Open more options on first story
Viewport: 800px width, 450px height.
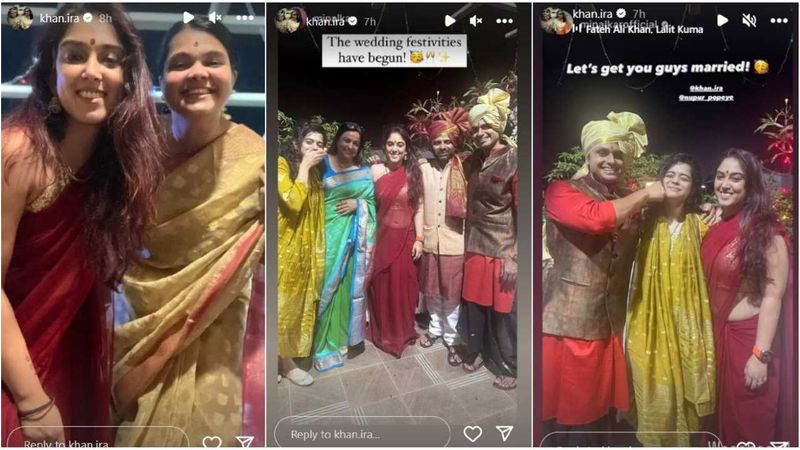244,18
